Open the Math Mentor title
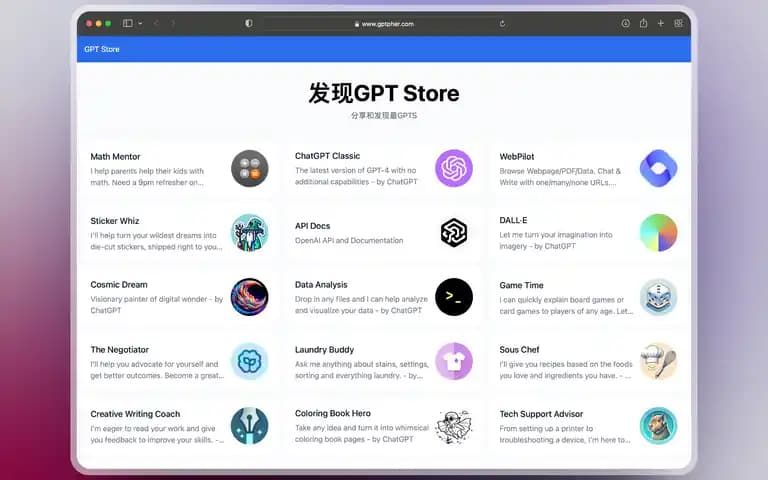 [x=115, y=157]
